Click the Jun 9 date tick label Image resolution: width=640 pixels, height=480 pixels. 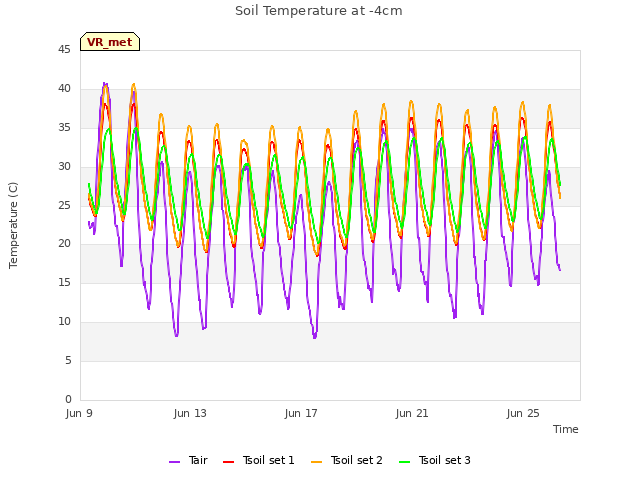click(x=79, y=413)
